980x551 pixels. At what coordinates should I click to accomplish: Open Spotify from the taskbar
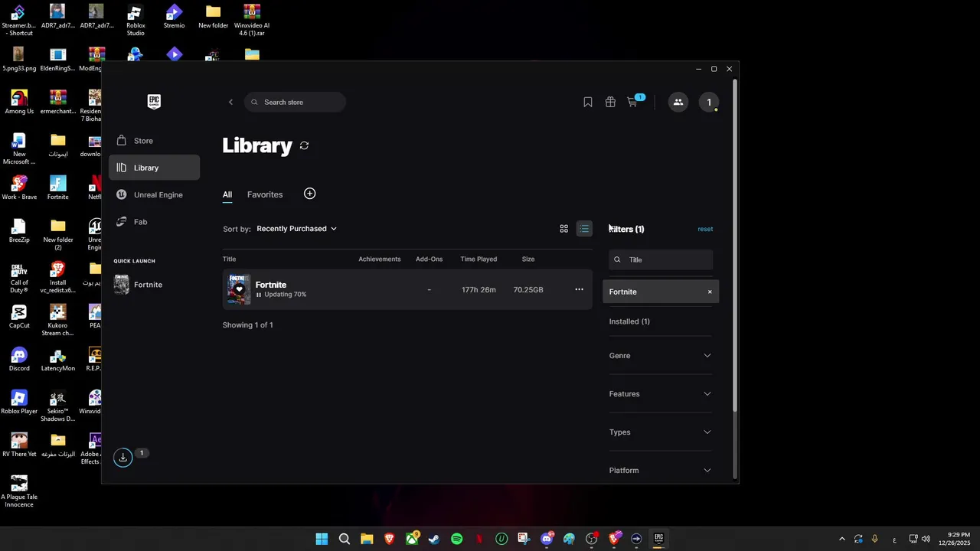[457, 539]
